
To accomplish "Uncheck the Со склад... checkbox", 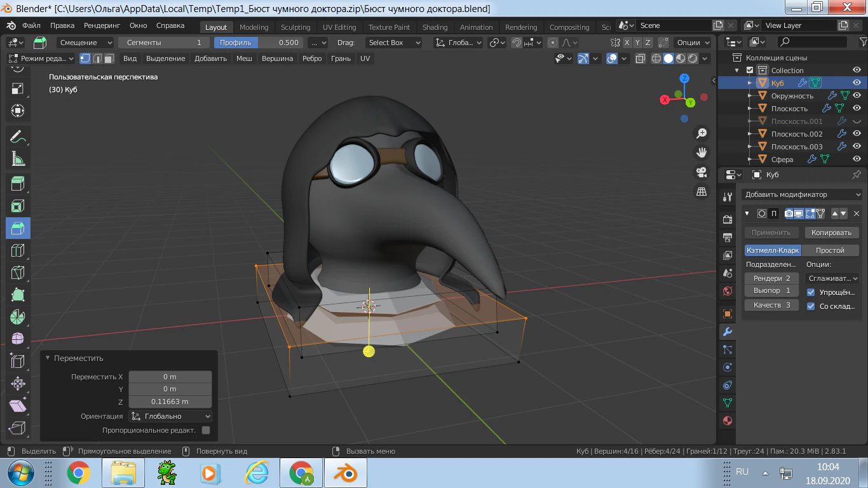I will click(x=811, y=306).
